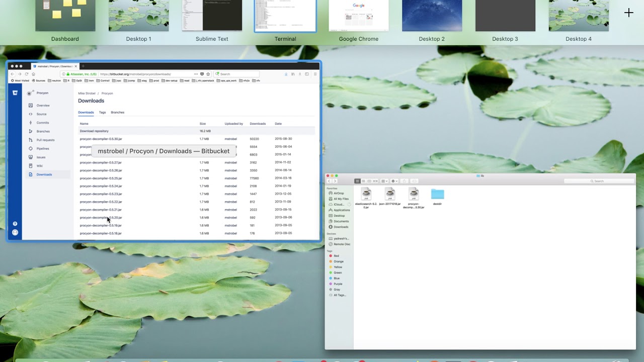The width and height of the screenshot is (644, 362).
Task: Switch Finder to cover flow view
Action: tap(374, 181)
